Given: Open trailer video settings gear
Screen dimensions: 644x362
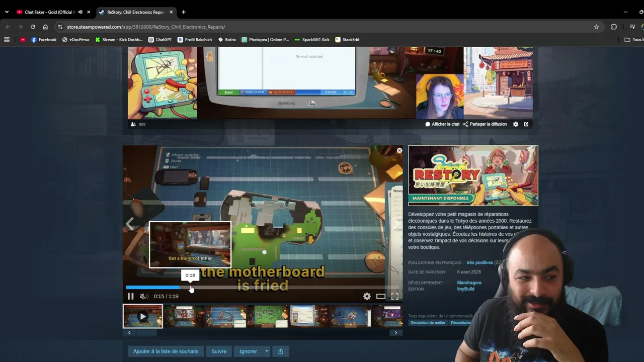Looking at the screenshot, I should tap(367, 296).
